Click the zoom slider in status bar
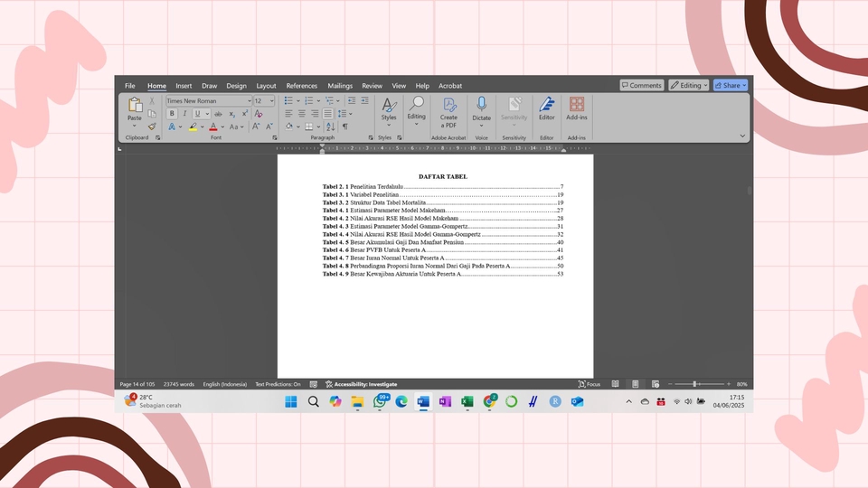868x488 pixels. 700,384
